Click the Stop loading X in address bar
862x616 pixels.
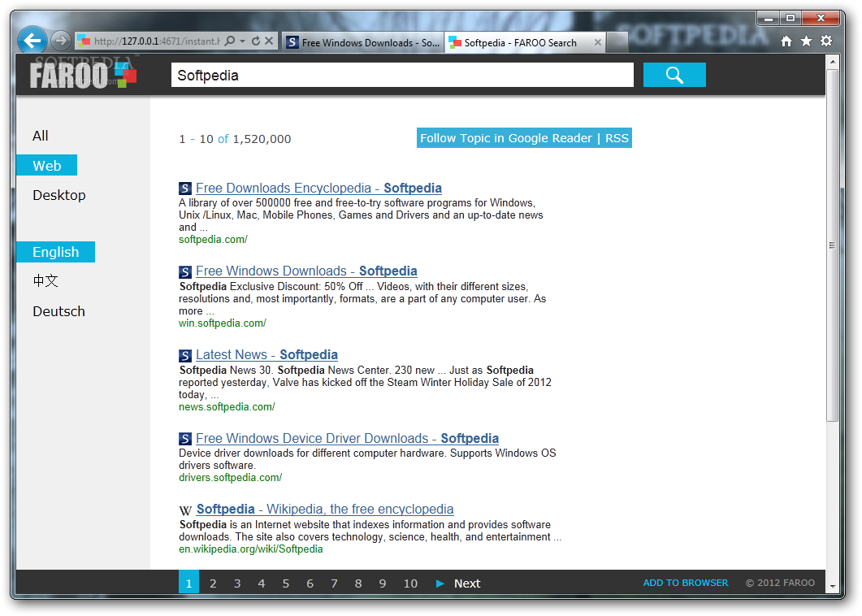point(268,41)
